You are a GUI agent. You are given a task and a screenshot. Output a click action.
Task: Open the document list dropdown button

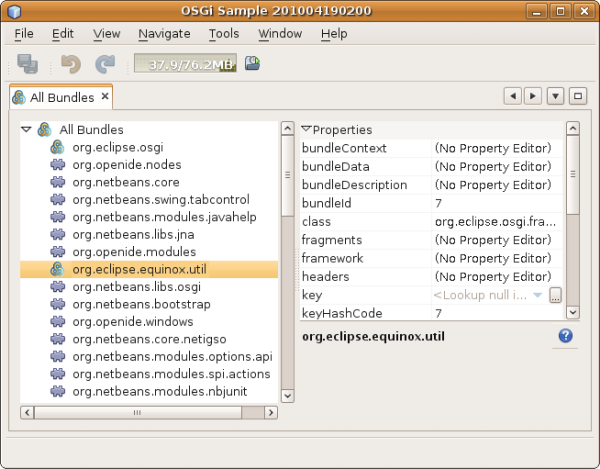point(556,96)
